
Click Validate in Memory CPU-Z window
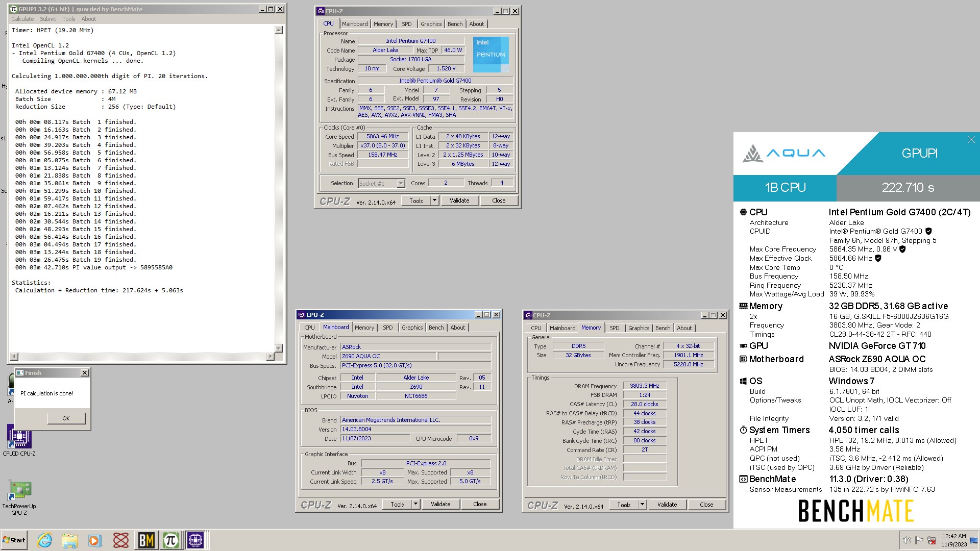(x=667, y=505)
